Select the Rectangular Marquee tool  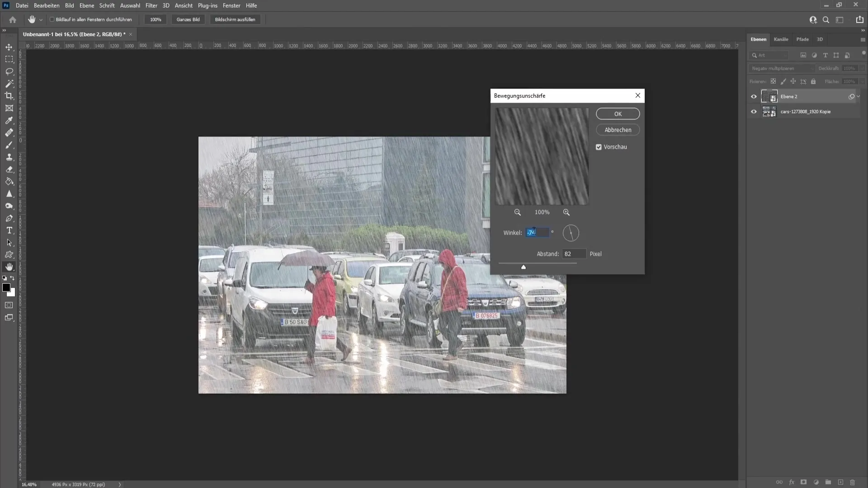point(9,59)
